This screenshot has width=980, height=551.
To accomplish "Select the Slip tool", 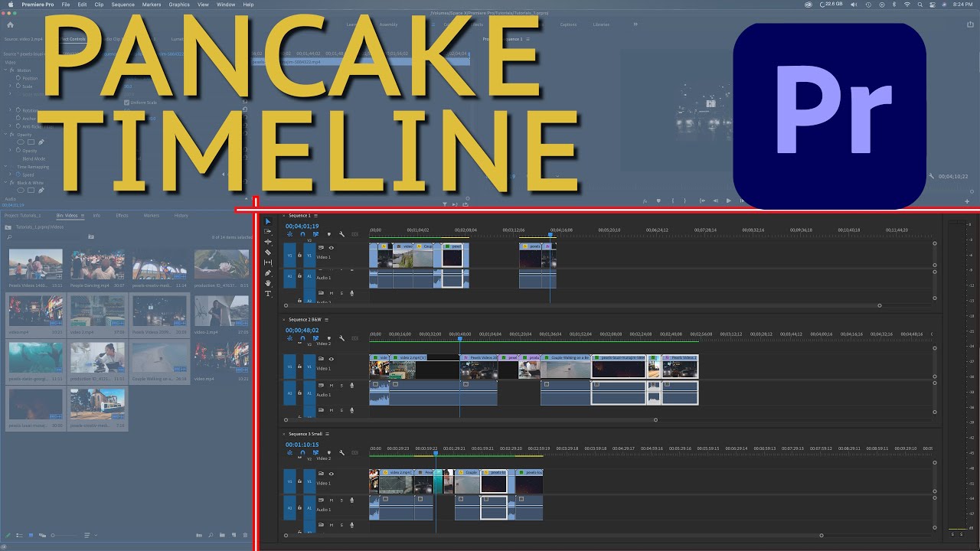I will click(268, 262).
